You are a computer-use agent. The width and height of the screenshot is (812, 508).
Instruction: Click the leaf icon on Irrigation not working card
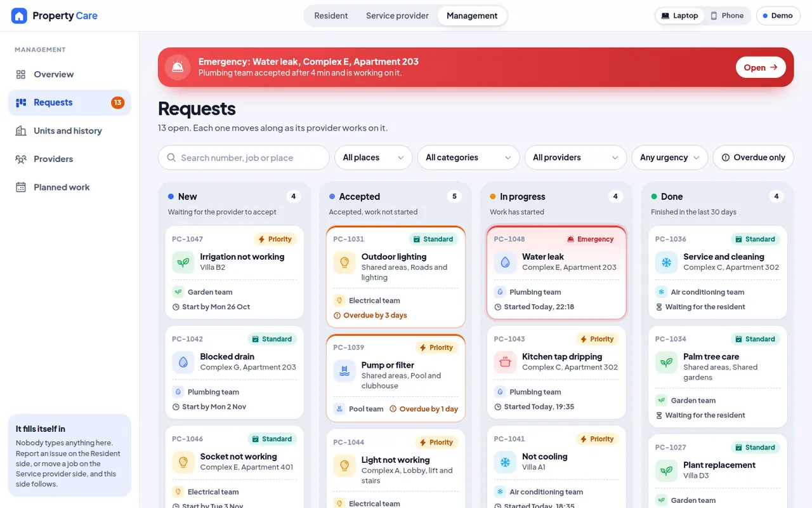[183, 262]
